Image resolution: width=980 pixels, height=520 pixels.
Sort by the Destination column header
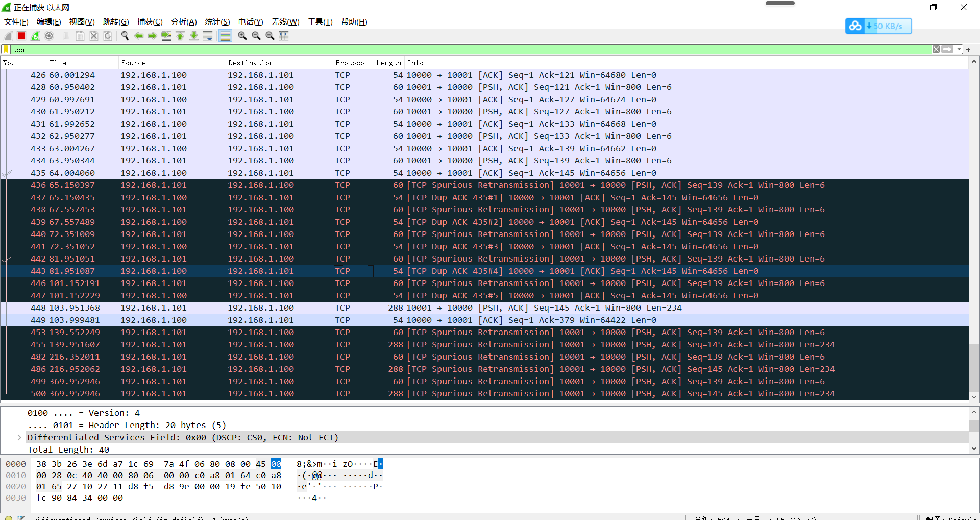(279, 63)
